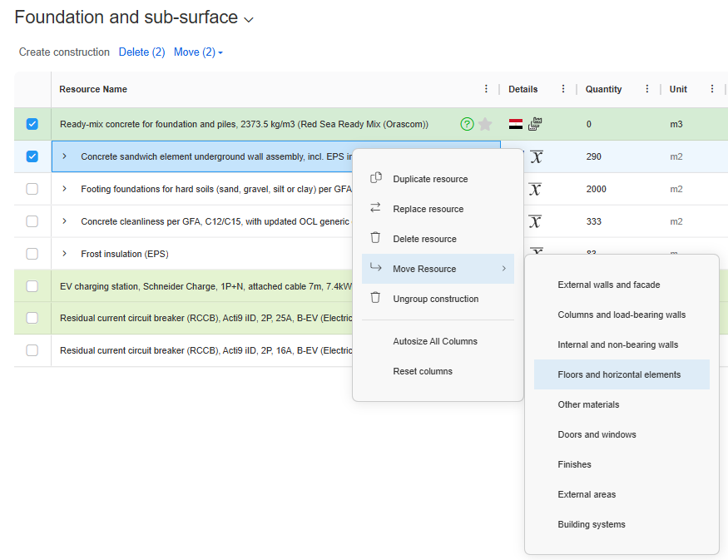Open the Quantity column three-dot menu
The image size is (728, 560).
pos(647,89)
